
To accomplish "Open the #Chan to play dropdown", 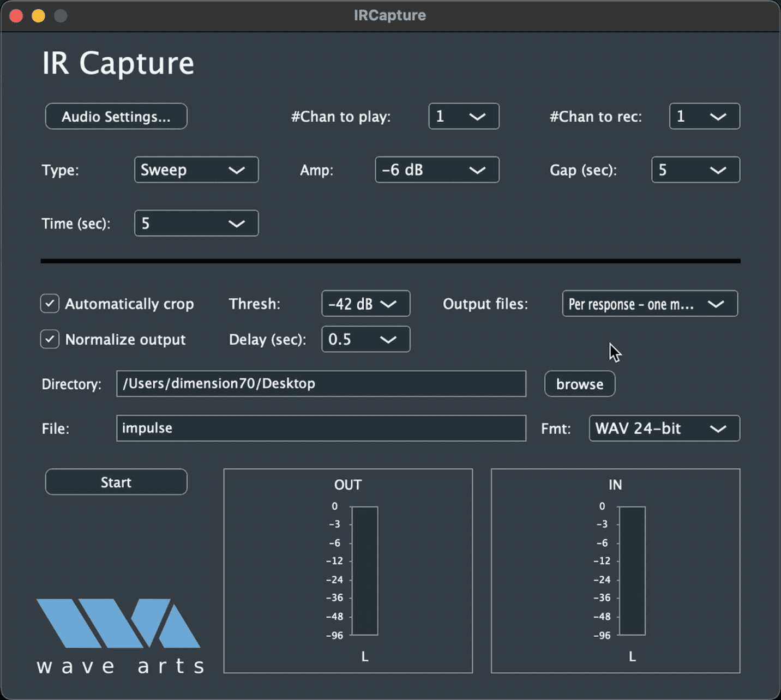I will [464, 116].
